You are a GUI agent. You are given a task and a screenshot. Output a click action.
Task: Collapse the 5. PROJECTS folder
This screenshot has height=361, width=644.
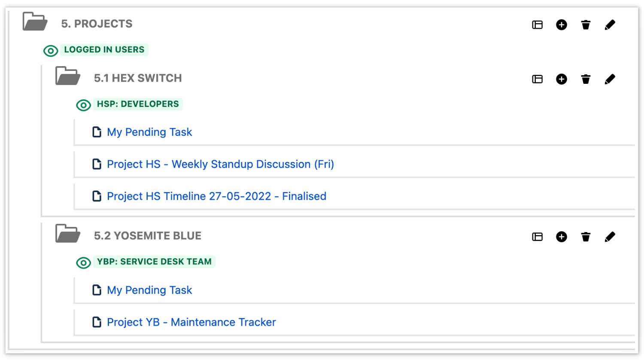pos(34,21)
